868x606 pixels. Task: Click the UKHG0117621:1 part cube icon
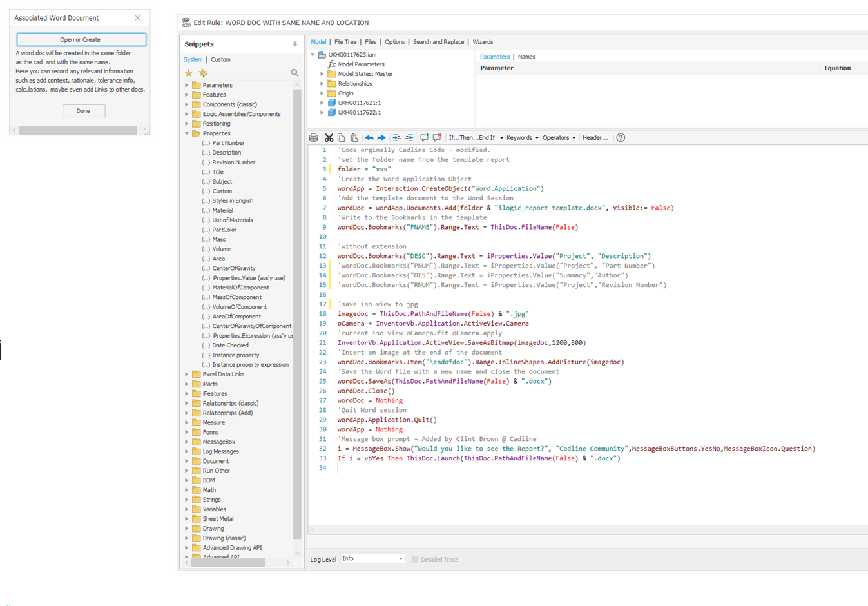[x=332, y=103]
